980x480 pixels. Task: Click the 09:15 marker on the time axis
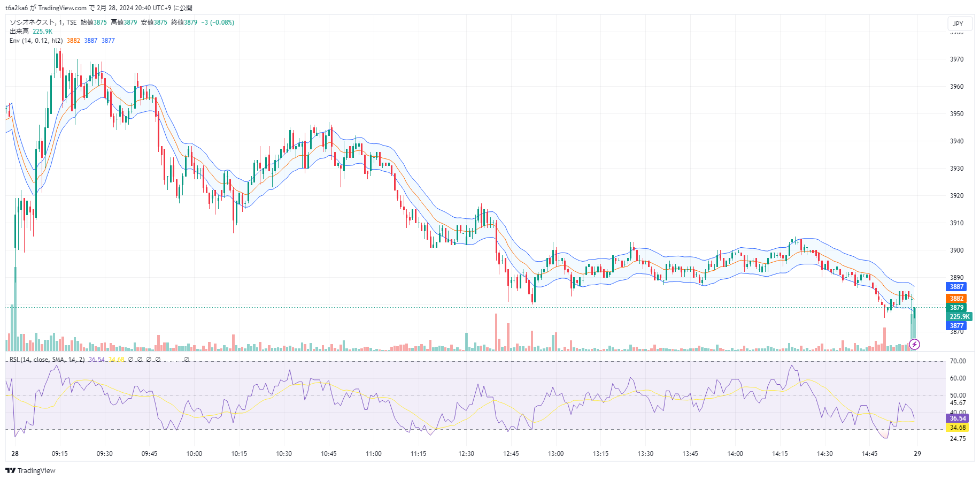click(x=59, y=454)
